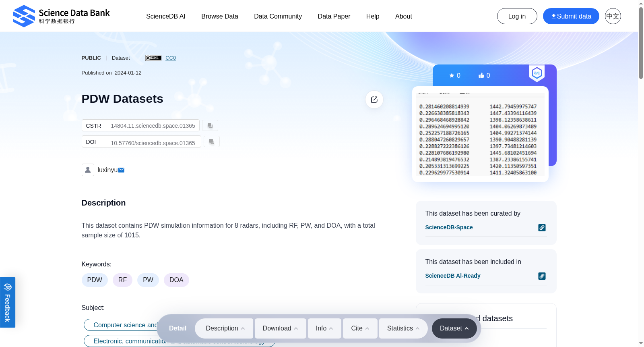Open the About menu
Image resolution: width=644 pixels, height=347 pixels.
click(404, 16)
